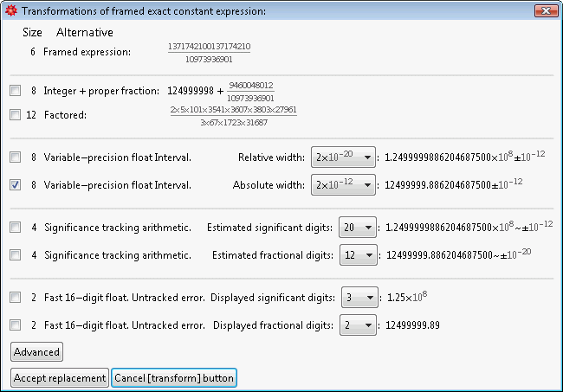Viewport: 563px width, 392px height.
Task: Click the factored fraction expression
Action: 234,116
